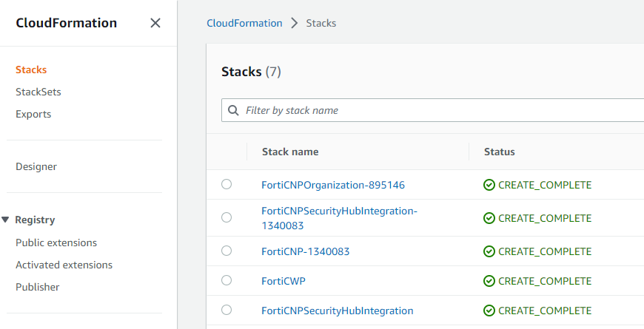Open Public extensions under Registry
The image size is (644, 329).
(x=56, y=242)
